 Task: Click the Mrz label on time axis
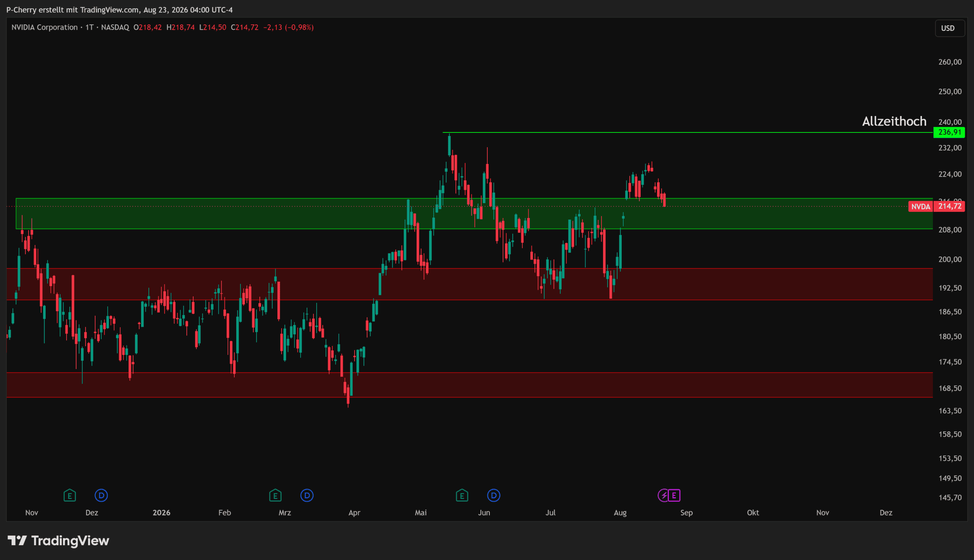(285, 513)
